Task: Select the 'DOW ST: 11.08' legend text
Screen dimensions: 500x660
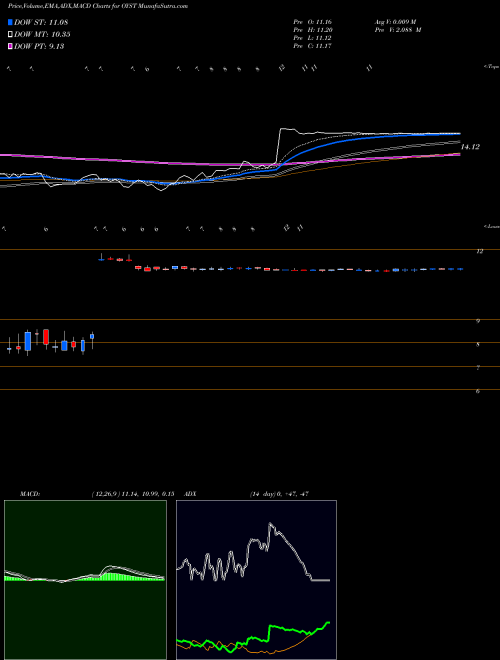Action: point(41,23)
